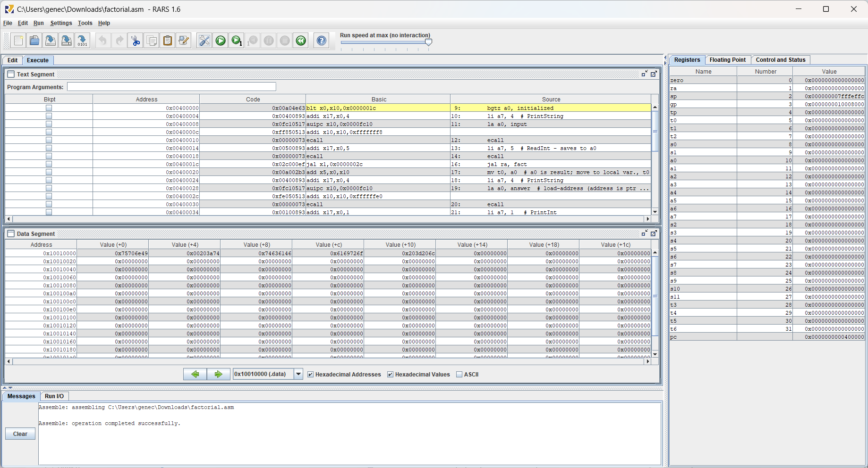Enable the ASCII display checkbox

(x=459, y=375)
